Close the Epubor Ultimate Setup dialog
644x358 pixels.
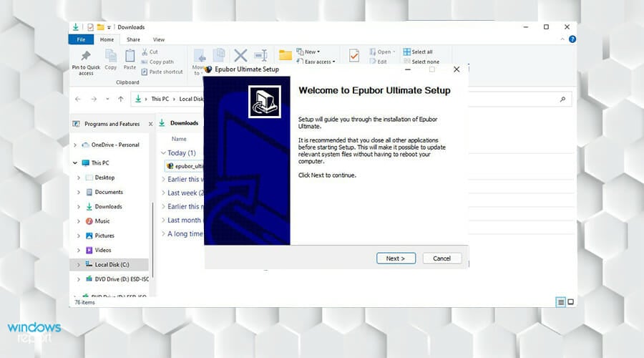tap(457, 69)
